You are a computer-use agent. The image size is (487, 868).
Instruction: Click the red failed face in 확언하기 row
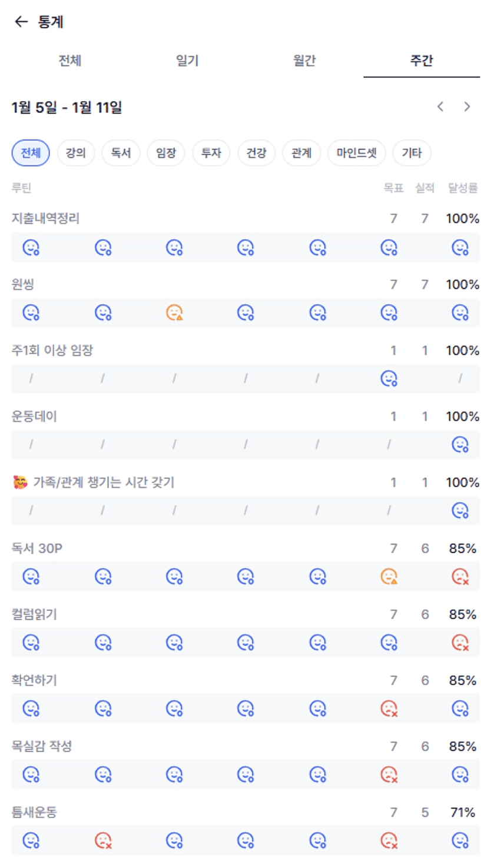pyautogui.click(x=389, y=709)
